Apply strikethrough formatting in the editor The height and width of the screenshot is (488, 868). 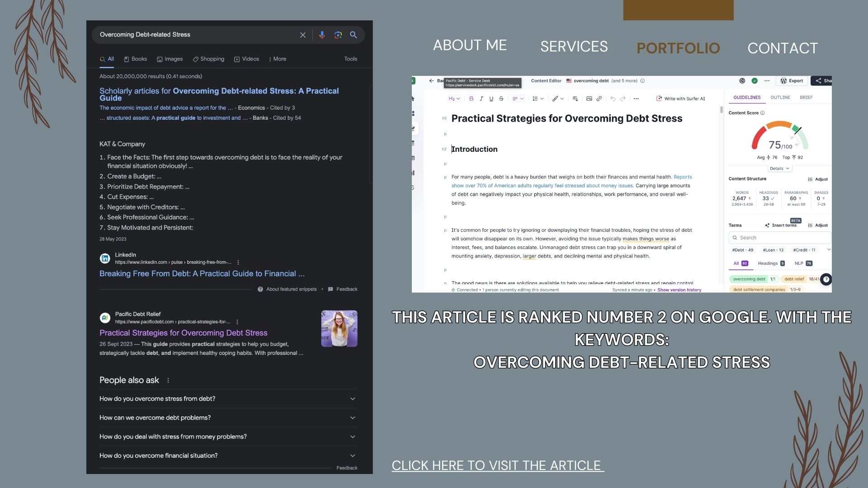click(501, 99)
